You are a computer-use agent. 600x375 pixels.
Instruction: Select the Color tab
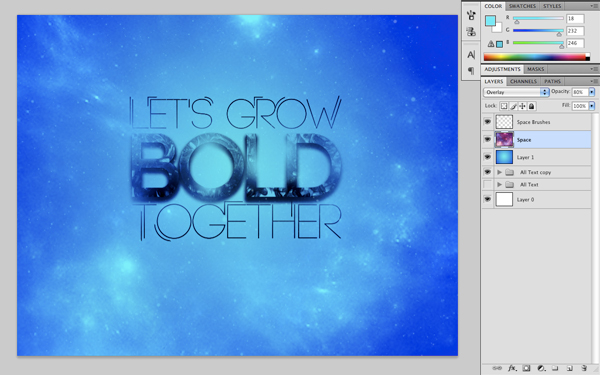[x=493, y=6]
